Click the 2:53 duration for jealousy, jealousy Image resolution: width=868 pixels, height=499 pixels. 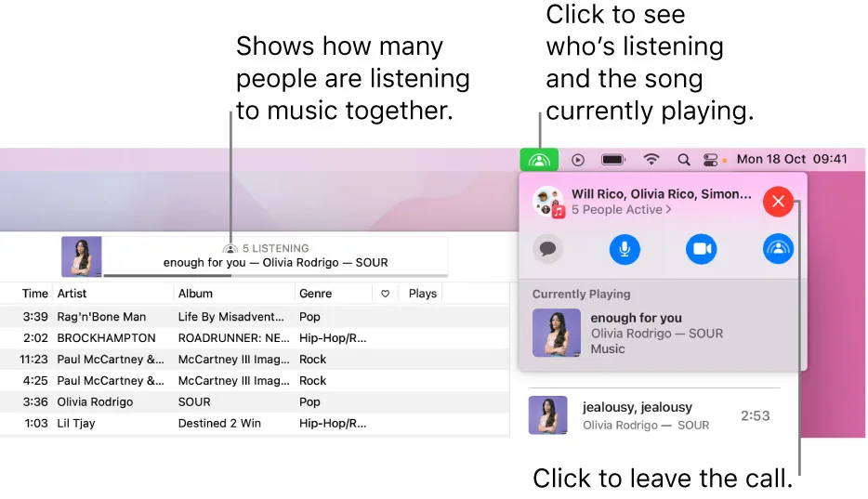755,415
